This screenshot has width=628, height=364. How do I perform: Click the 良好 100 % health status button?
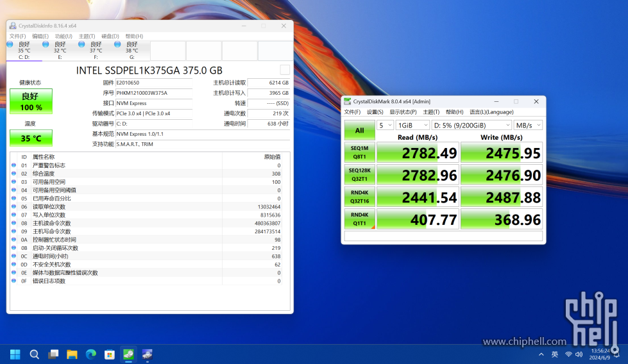31,102
